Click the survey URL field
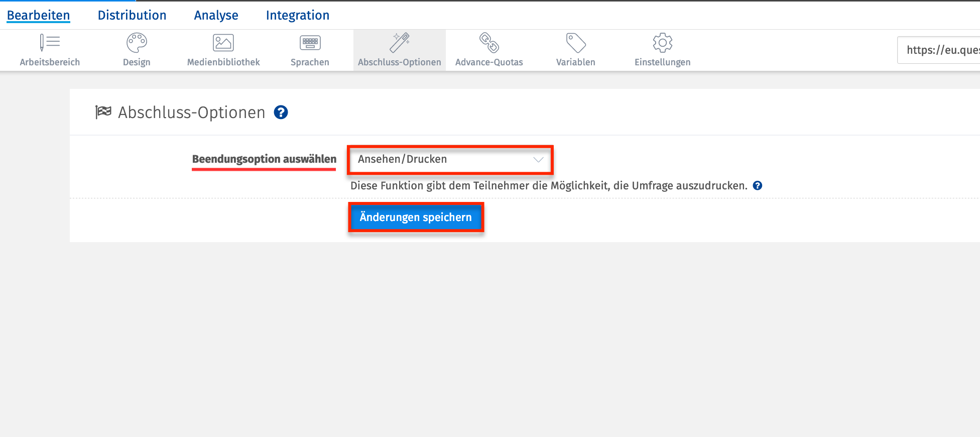 (939, 50)
